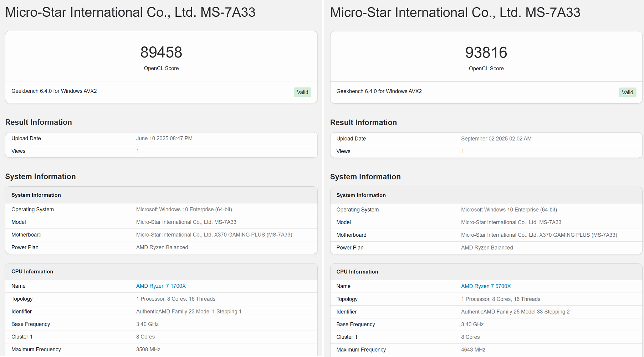Click left Base Frequency 3.40 GHz value
Image resolution: width=644 pixels, height=357 pixels.
(147, 324)
